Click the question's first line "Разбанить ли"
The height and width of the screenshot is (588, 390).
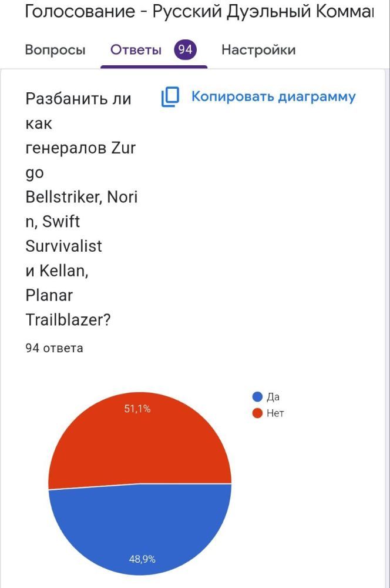tap(78, 99)
